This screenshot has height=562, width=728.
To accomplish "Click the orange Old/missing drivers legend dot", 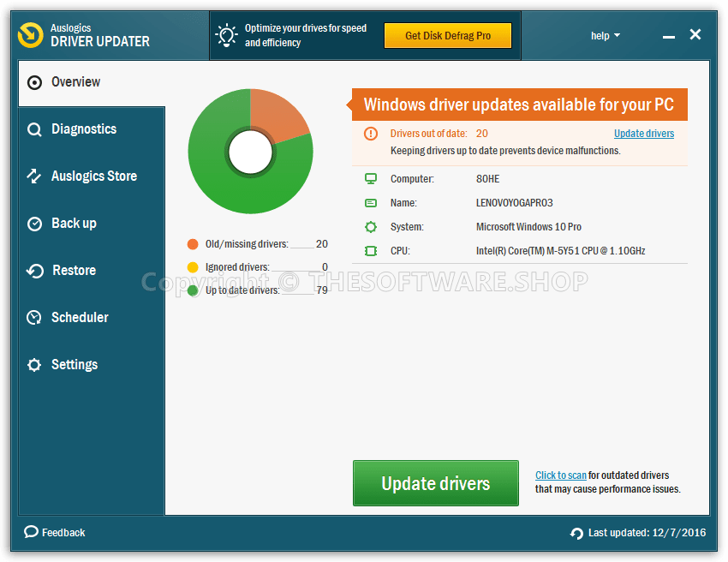I will click(x=193, y=244).
